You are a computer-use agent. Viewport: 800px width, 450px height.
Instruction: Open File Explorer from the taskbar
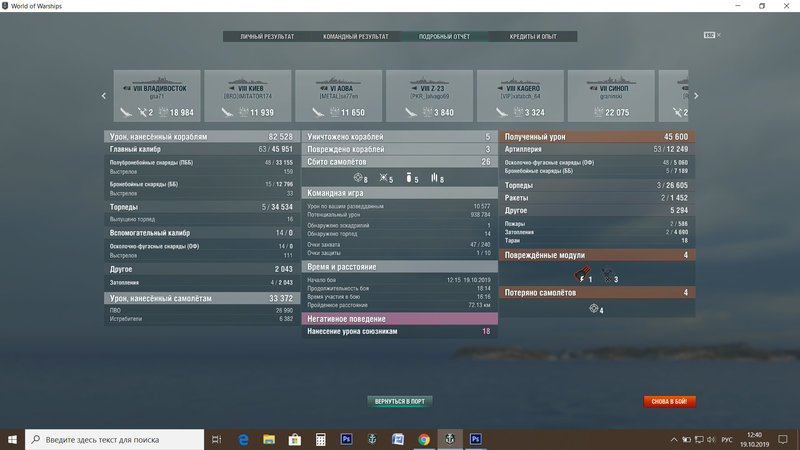click(269, 439)
